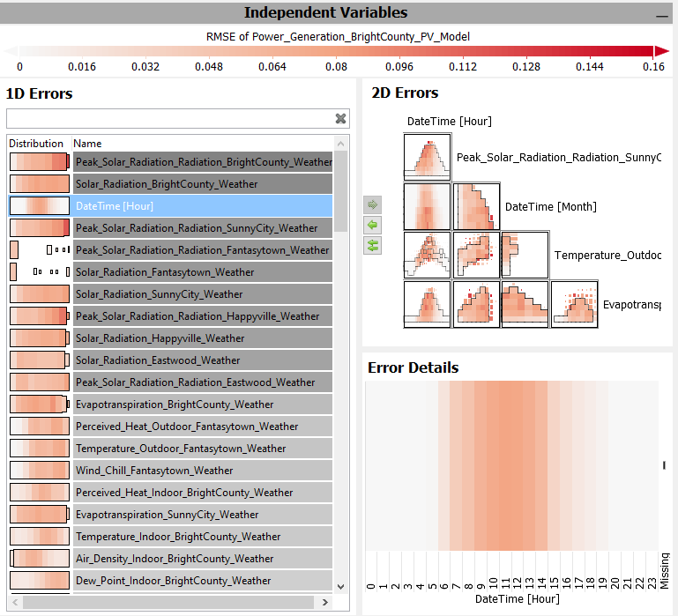Pick Dew_Point_Indoor_BrightCounty_Weather from the list

pos(174,581)
